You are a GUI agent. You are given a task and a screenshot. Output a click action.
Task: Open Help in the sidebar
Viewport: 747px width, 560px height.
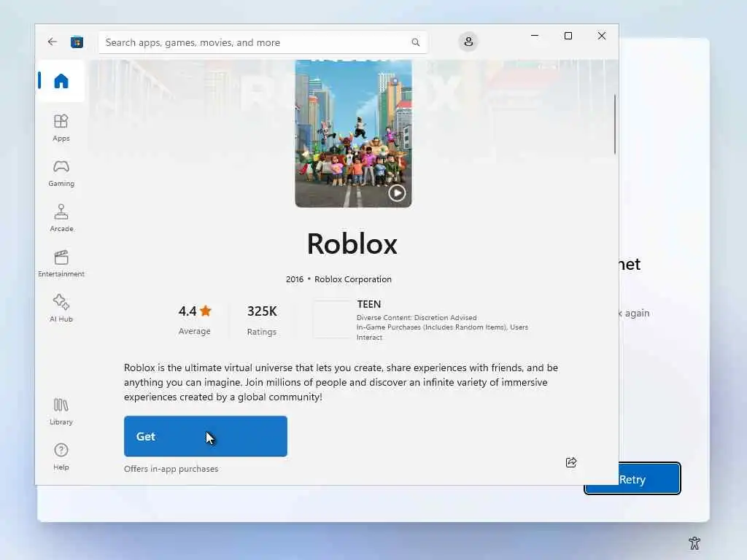pyautogui.click(x=61, y=457)
